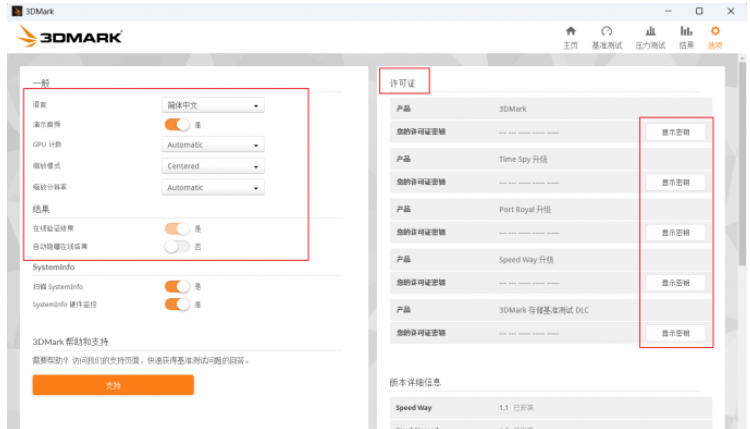Expand the scaling resolution Automatic dropdown
Viewport: 750px width, 429px height.
(213, 187)
